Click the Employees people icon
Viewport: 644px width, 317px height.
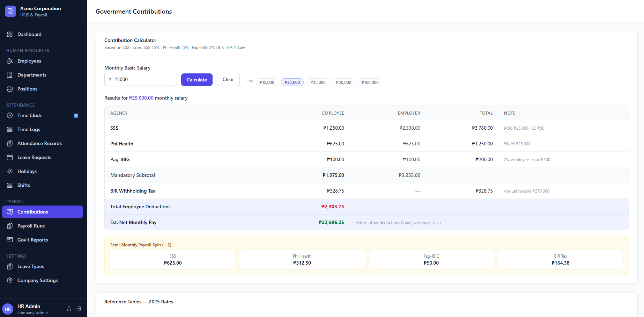point(10,61)
